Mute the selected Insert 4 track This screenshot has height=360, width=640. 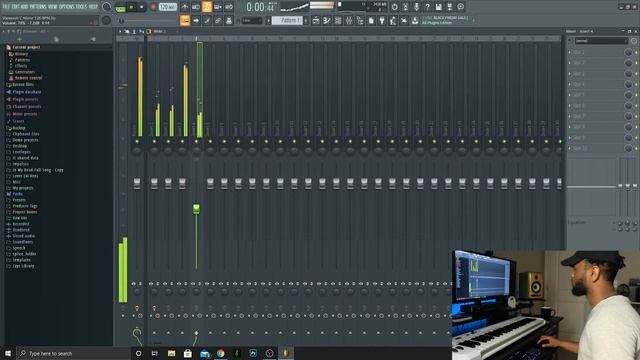point(196,142)
